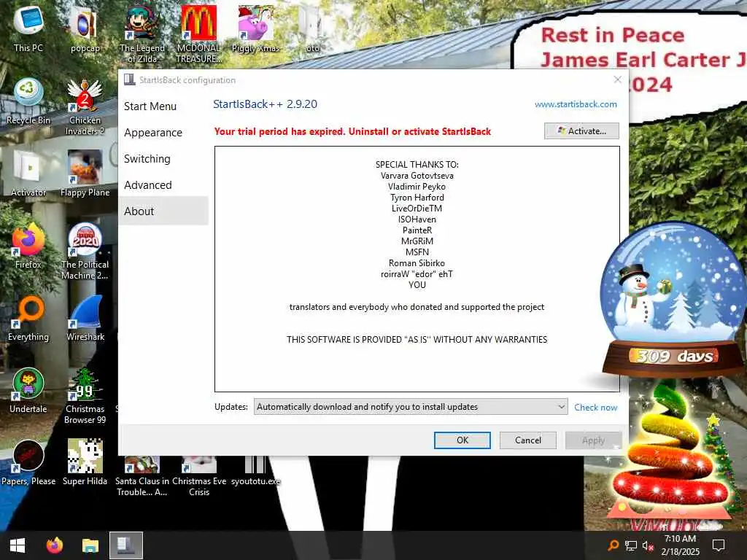Select the Firefox desktop shortcut
This screenshot has height=560, width=747.
pos(28,246)
